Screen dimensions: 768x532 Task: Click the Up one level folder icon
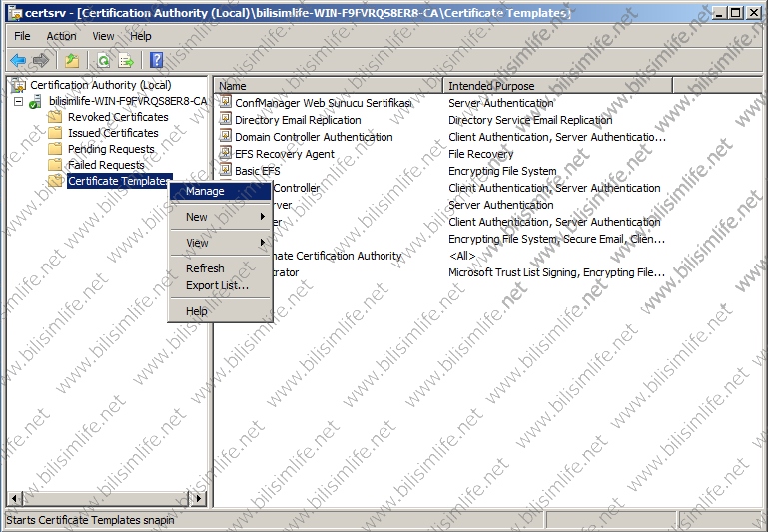[72, 61]
